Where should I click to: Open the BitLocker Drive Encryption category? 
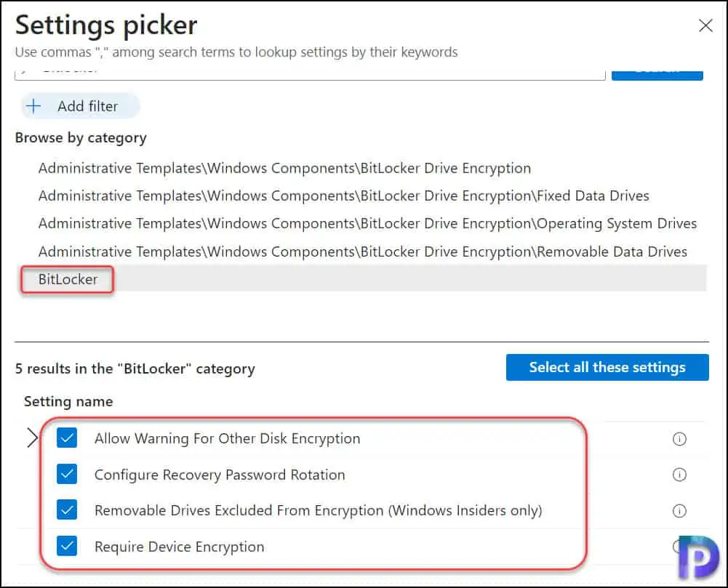pos(284,168)
